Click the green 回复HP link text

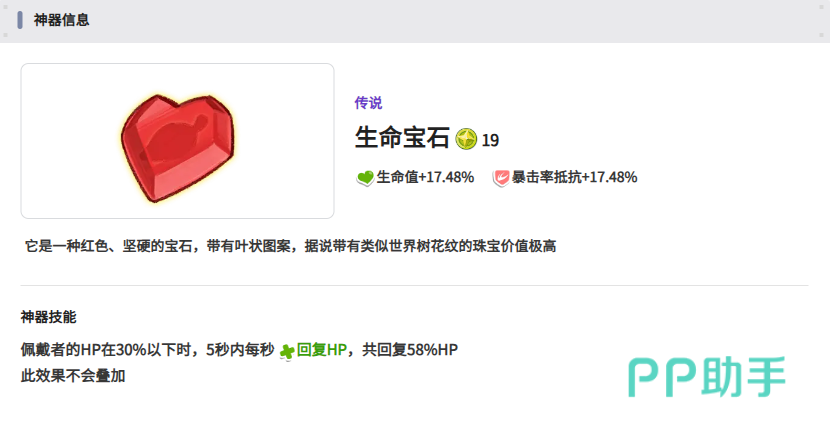[322, 350]
